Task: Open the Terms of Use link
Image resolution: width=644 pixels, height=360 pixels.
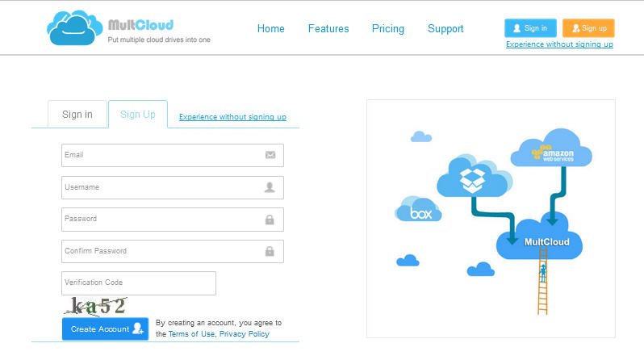Action: click(x=191, y=334)
